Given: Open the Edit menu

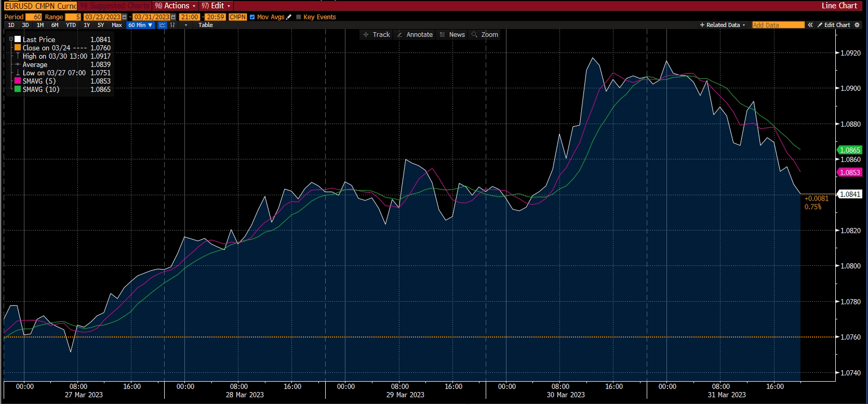Looking at the screenshot, I should pos(216,6).
